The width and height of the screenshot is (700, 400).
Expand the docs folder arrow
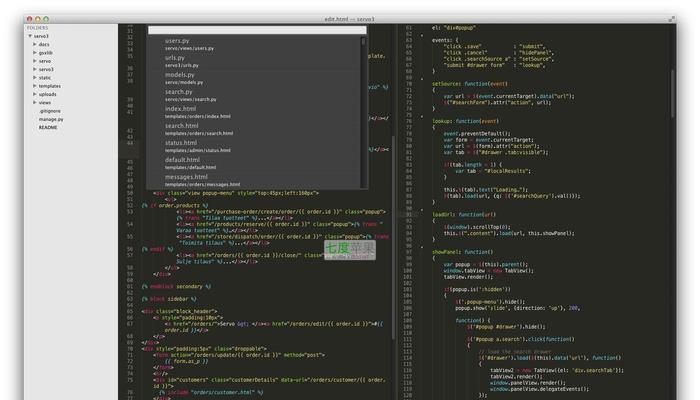point(35,44)
